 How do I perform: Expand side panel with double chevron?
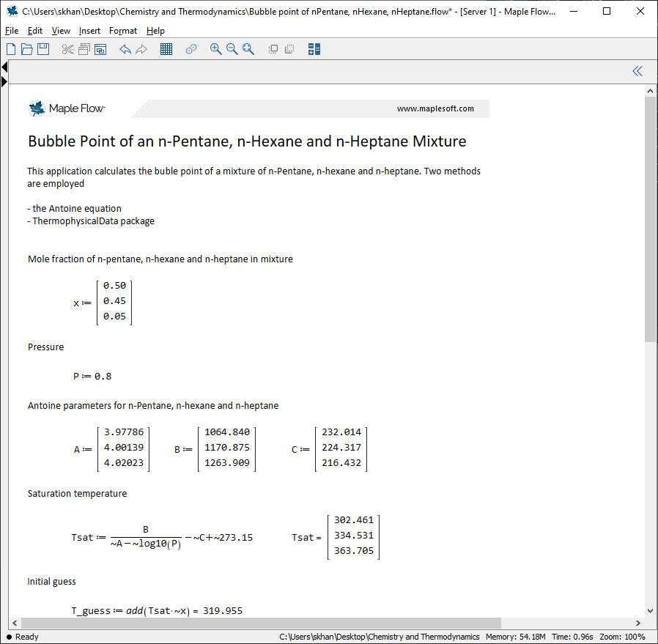point(637,71)
